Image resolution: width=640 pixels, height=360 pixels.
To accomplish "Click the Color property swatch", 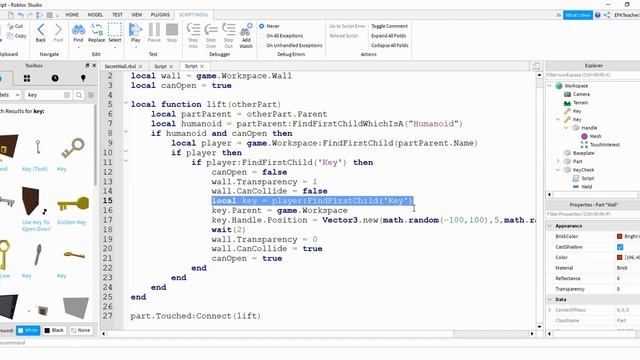I will (x=619, y=258).
